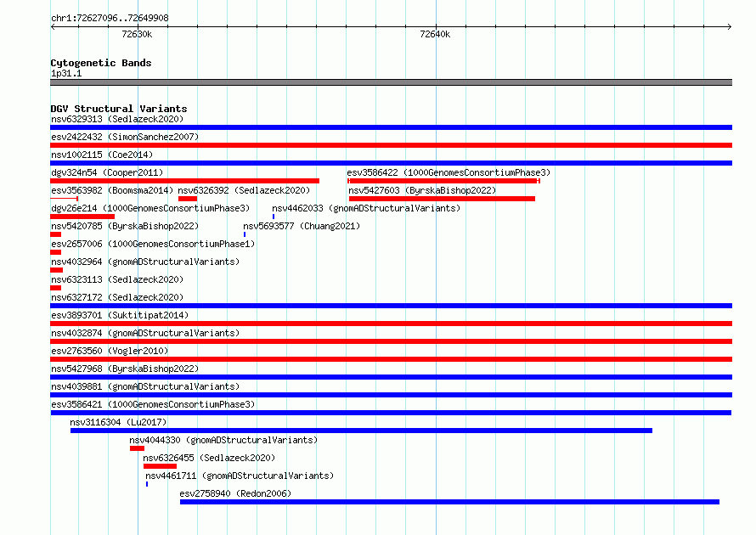Click the red bar under esv3893701
Viewport: 756px width, 535px height.
click(391, 324)
